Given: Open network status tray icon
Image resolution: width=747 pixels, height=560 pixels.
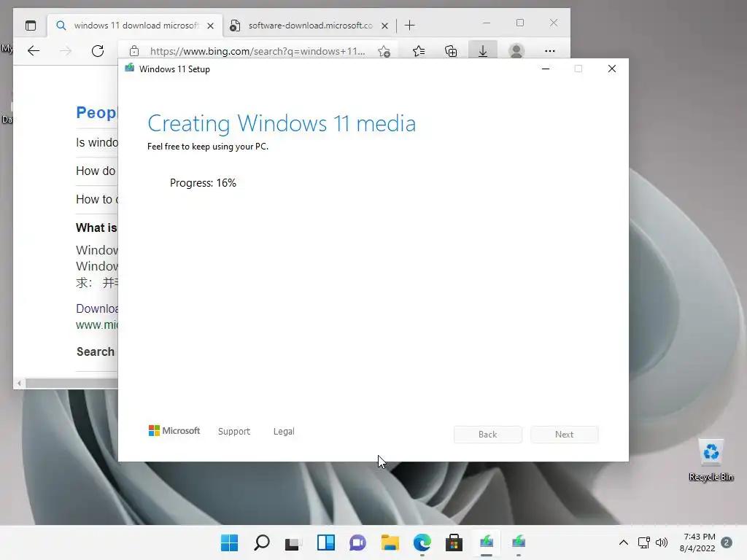Looking at the screenshot, I should click(644, 542).
